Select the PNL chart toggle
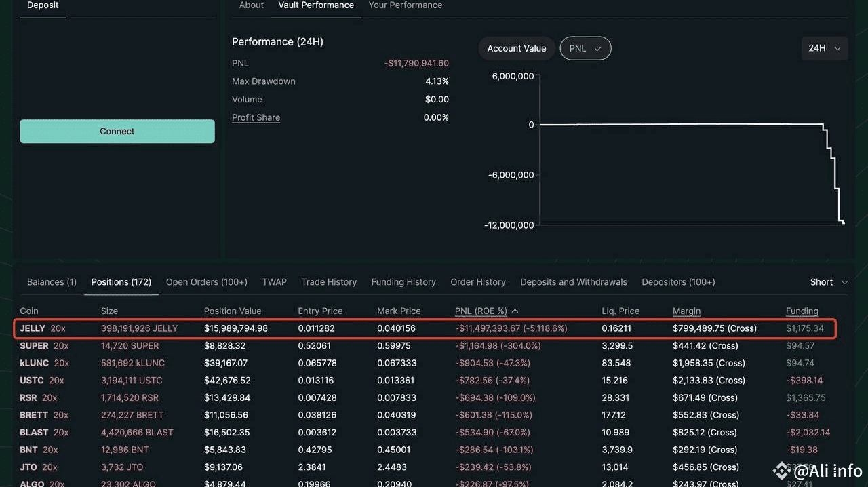 coord(585,48)
